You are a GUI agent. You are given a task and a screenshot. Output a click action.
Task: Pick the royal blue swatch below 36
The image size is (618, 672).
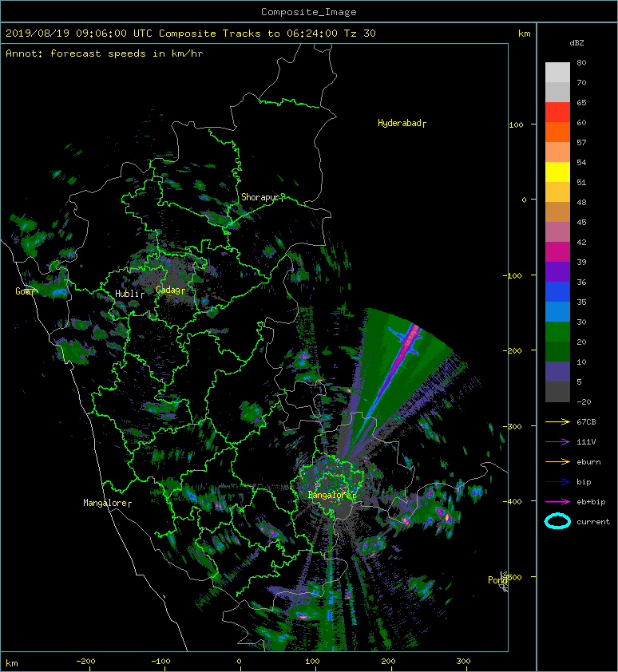(x=557, y=291)
